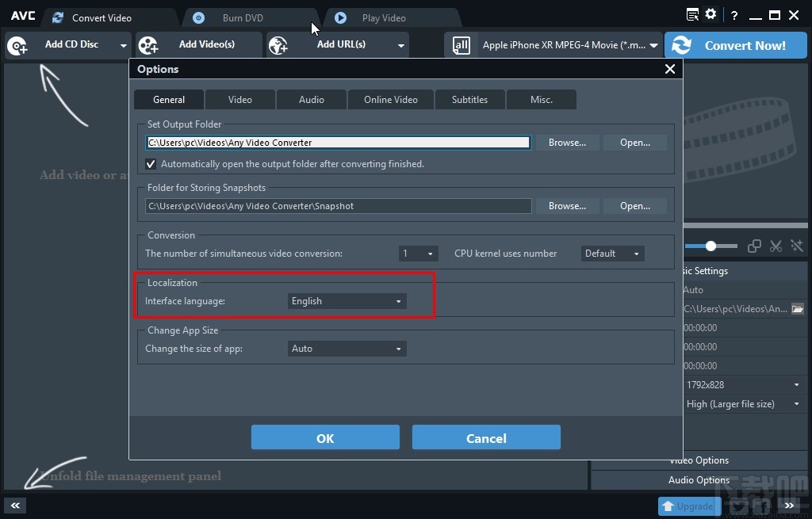Select the Burn DVD tab

(243, 17)
